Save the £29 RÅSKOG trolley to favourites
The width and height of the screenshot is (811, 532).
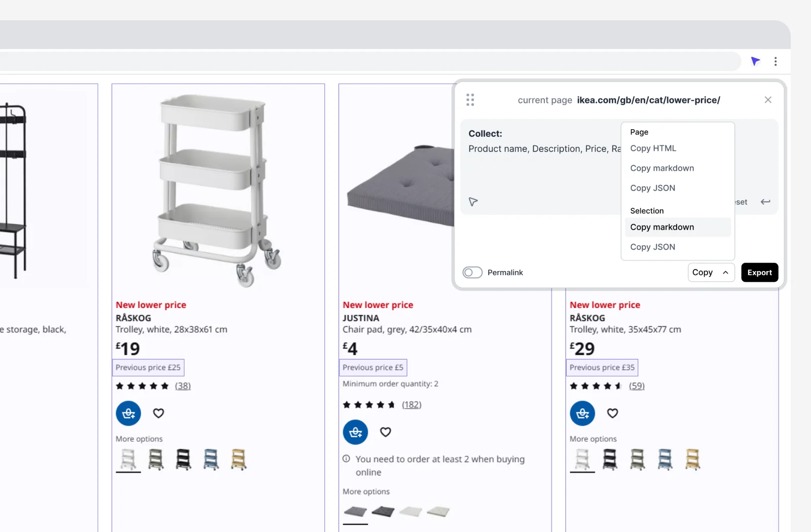point(612,413)
